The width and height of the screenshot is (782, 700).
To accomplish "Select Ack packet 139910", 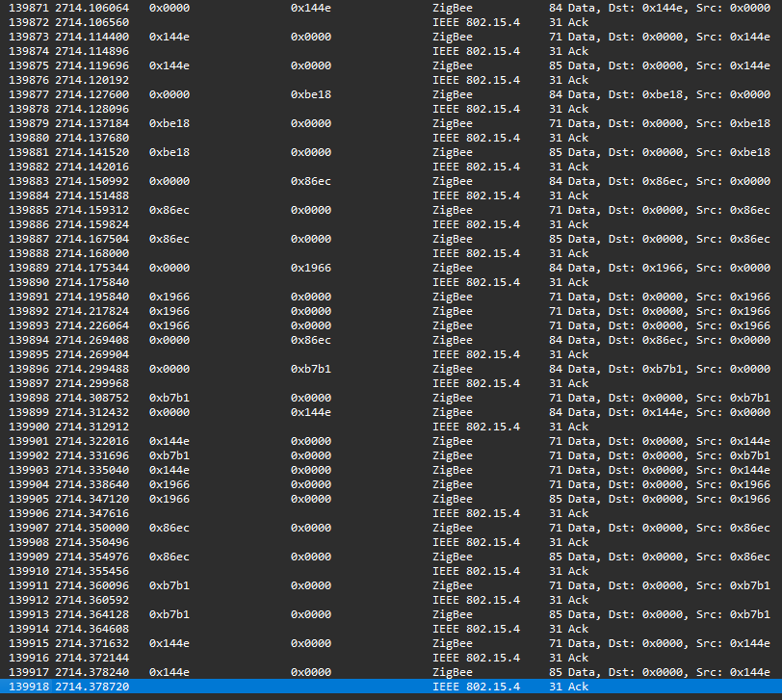I will point(391,572).
